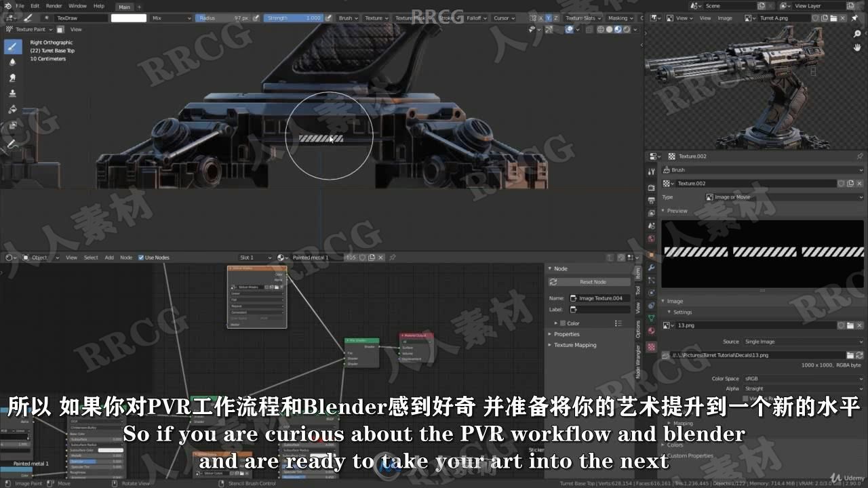The width and height of the screenshot is (868, 488).
Task: Select the Fill bucket tool
Action: coord(12,109)
